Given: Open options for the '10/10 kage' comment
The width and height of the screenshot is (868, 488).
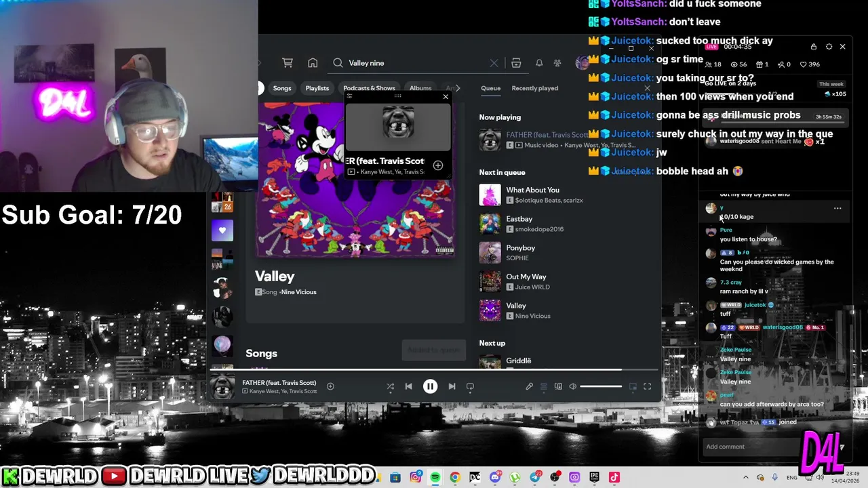Looking at the screenshot, I should [x=837, y=209].
